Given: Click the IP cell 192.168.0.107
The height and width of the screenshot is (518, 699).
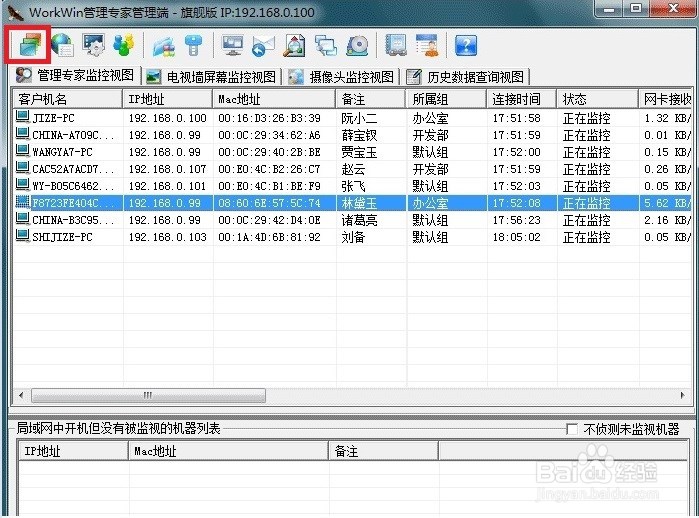Looking at the screenshot, I should pos(168,169).
